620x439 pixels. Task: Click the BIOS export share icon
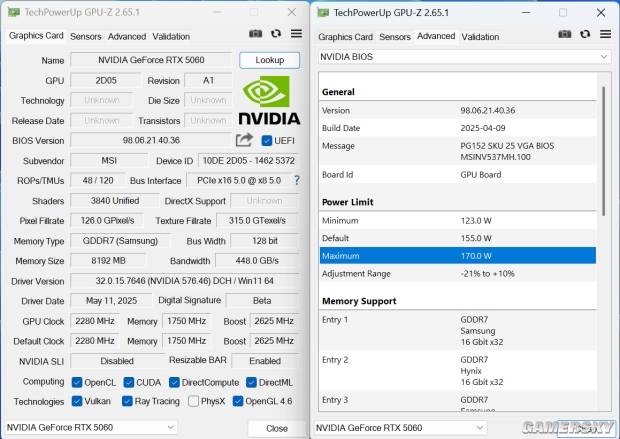244,140
